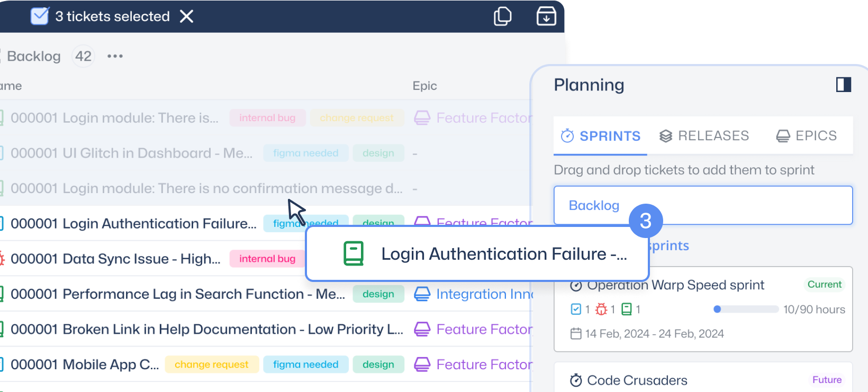Image resolution: width=868 pixels, height=392 pixels.
Task: Click the change request tag on first Login module row
Action: tap(357, 118)
